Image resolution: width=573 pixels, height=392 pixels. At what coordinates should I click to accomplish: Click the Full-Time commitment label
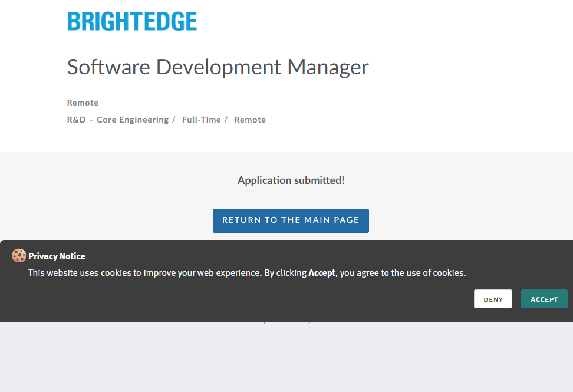click(x=201, y=120)
